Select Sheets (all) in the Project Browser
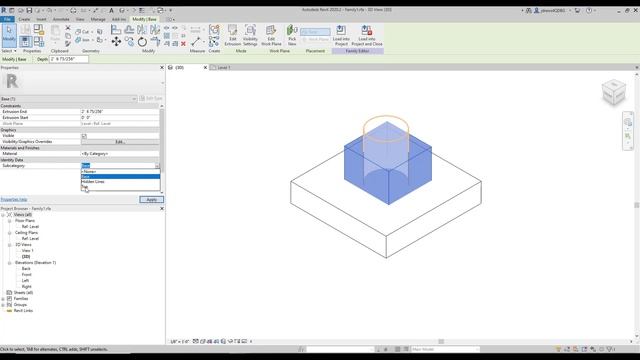Viewport: 640px width, 360px height. pos(23,293)
